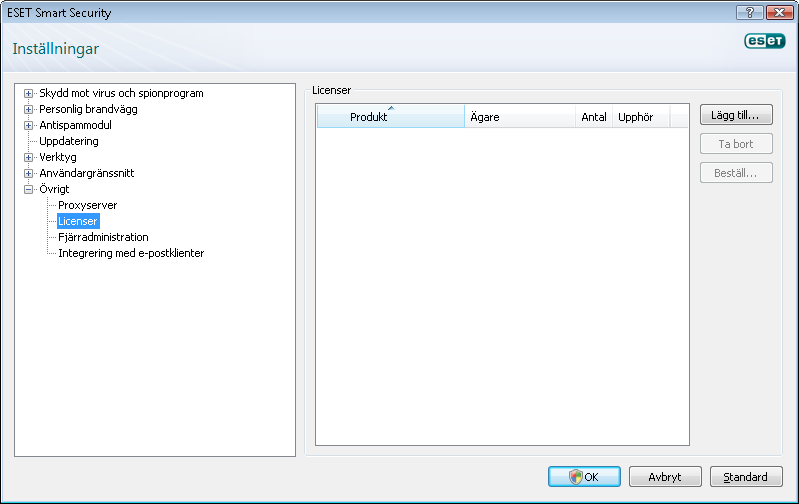Click the Ta bort button
799x504 pixels.
[x=736, y=144]
